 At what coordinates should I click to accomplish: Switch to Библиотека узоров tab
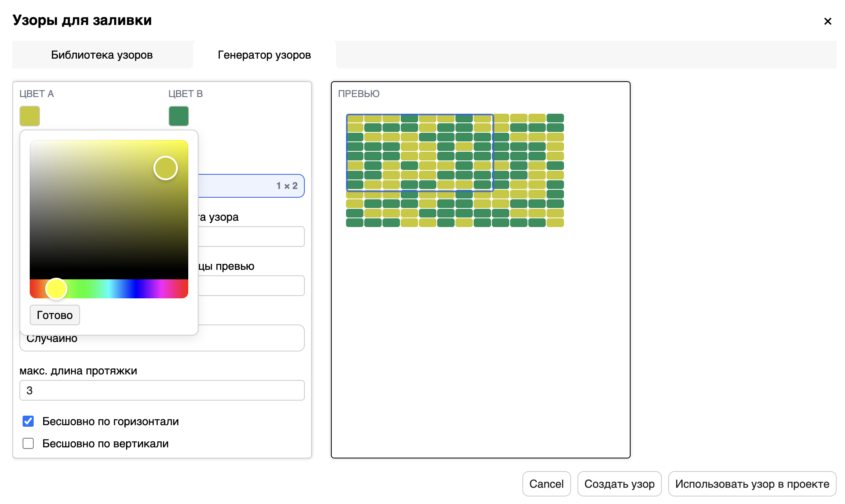tap(102, 55)
